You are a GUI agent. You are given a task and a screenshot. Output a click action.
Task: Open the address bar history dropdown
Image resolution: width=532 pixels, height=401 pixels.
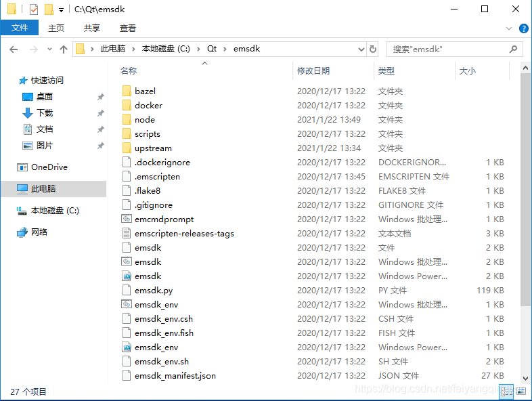[361, 49]
